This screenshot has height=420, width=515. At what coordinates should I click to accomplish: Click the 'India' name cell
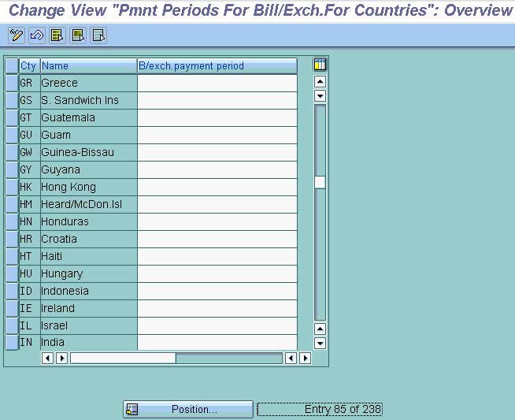[89, 343]
